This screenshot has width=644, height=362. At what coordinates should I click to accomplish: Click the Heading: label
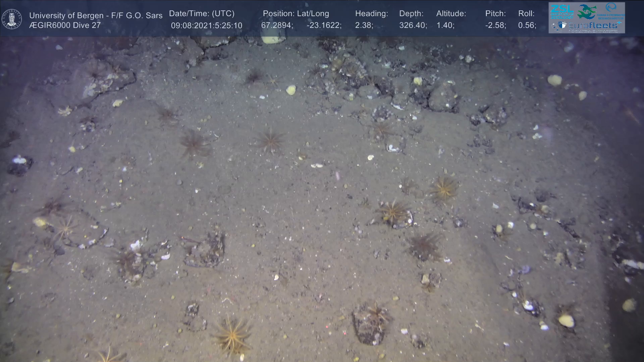pos(371,14)
